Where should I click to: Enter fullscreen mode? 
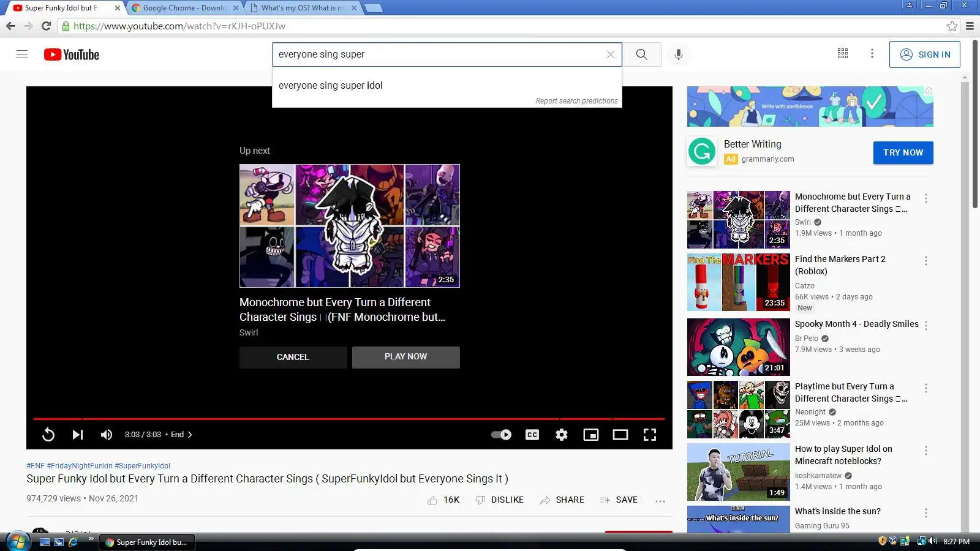point(650,435)
